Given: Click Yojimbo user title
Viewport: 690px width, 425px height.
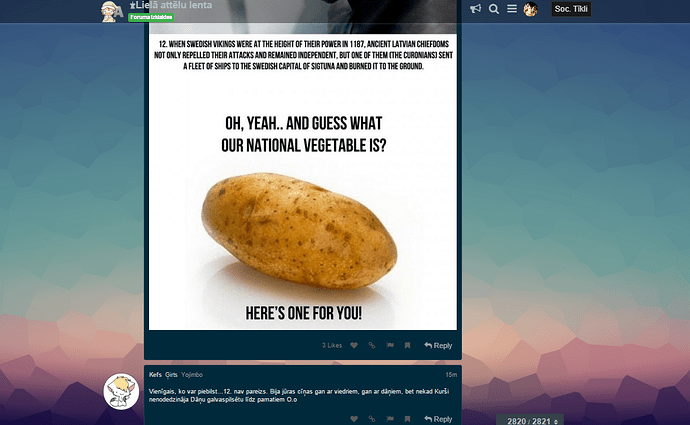Looking at the screenshot, I should (192, 375).
